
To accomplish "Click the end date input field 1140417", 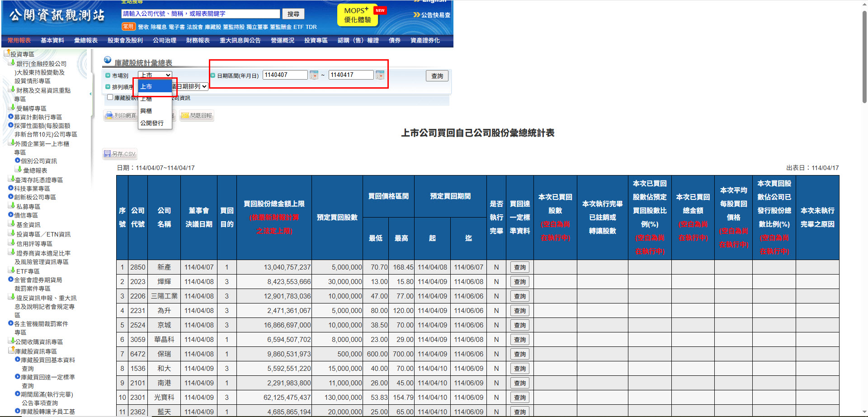I will pos(351,75).
